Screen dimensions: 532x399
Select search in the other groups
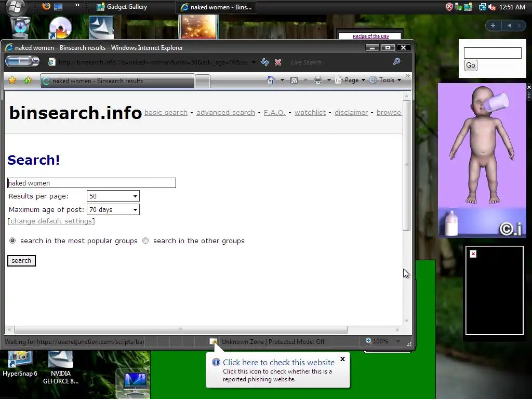[145, 241]
